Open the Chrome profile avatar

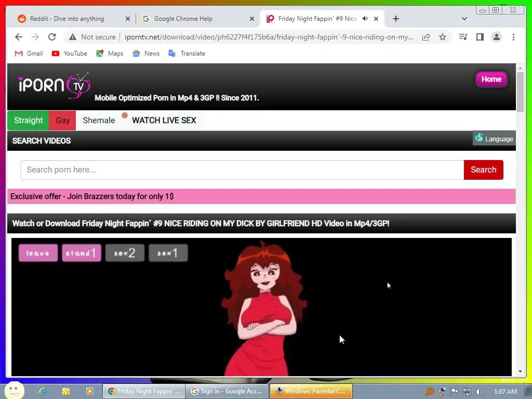click(x=496, y=37)
